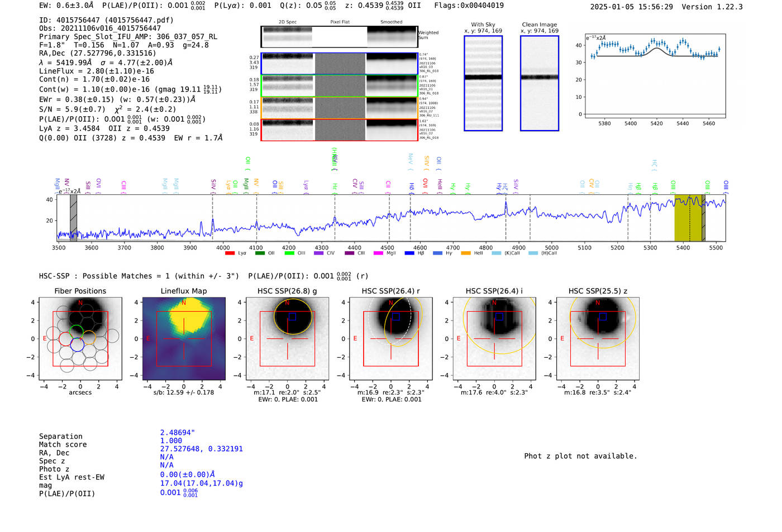Image resolution: width=782 pixels, height=532 pixels.
Task: Click the emission line fit plot near 5420
Action: coord(655,76)
